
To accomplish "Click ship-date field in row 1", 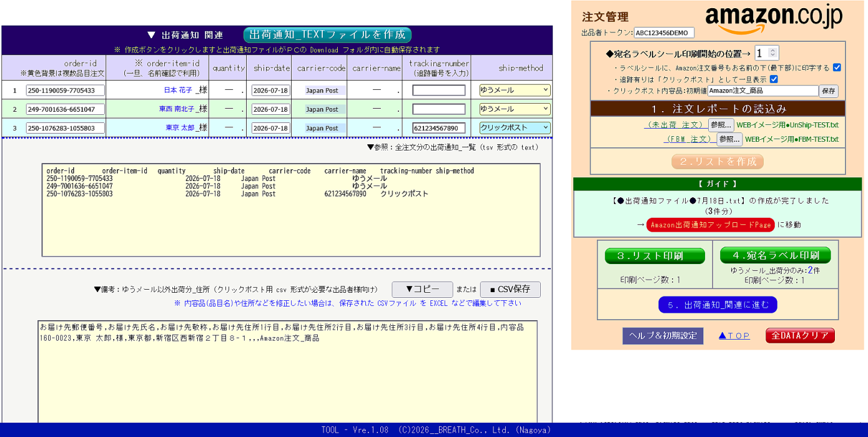I will pos(271,91).
